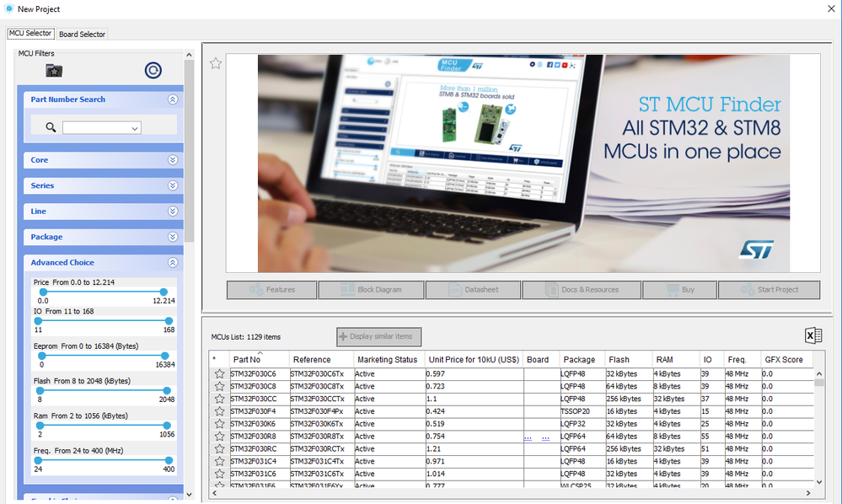Sort by the Flash column header

(628, 359)
